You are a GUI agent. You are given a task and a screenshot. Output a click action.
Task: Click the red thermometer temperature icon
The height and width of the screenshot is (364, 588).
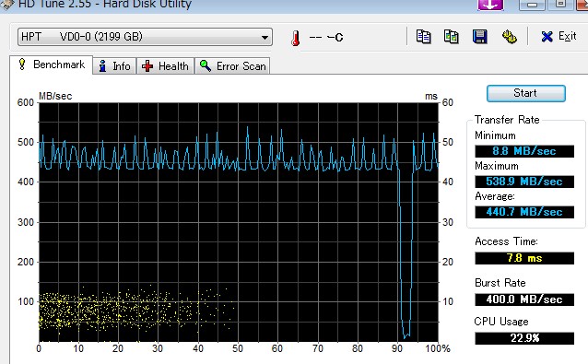click(296, 38)
